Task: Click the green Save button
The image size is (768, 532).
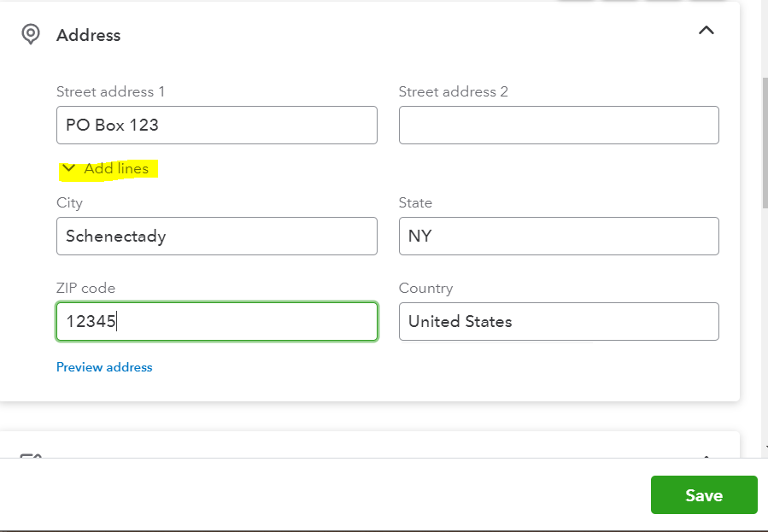Action: (704, 494)
